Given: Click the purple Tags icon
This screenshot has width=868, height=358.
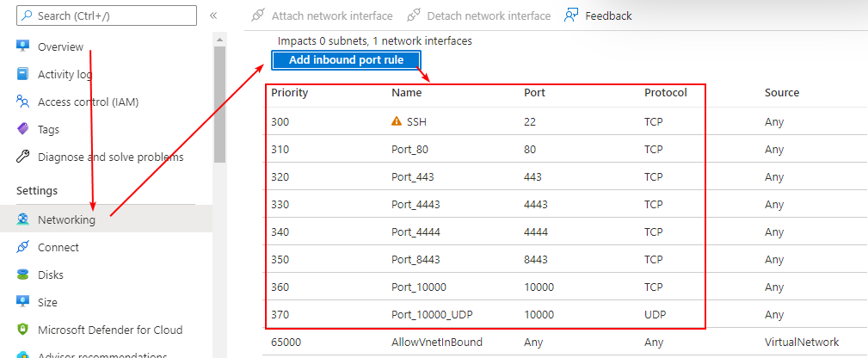Looking at the screenshot, I should pyautogui.click(x=22, y=129).
